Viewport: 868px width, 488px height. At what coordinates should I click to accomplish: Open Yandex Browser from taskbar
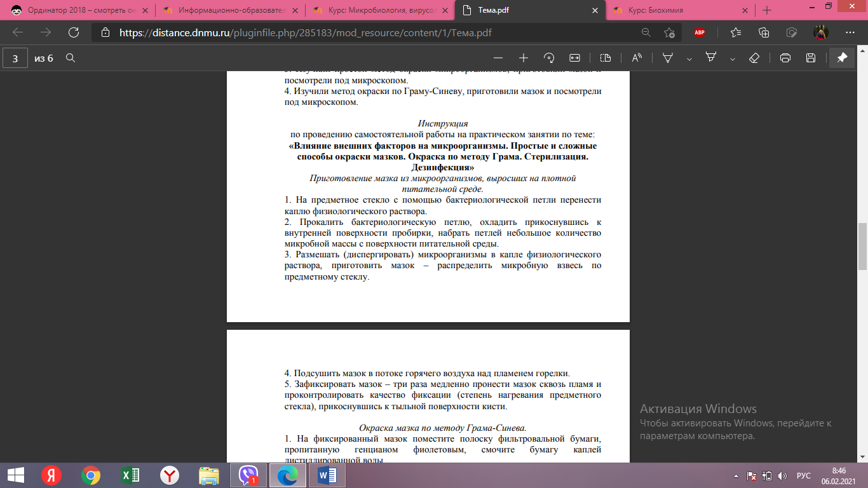(170, 475)
